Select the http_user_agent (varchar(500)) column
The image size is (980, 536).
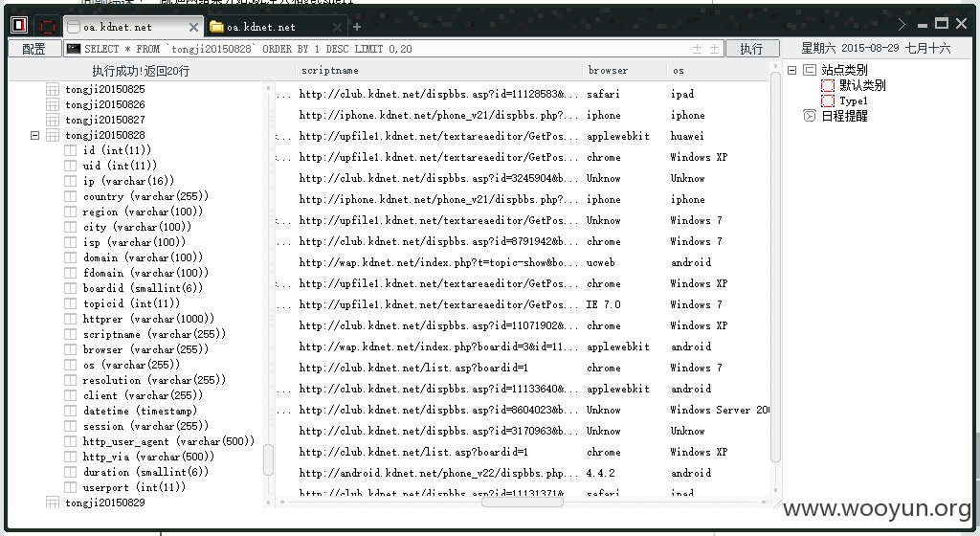pos(168,441)
